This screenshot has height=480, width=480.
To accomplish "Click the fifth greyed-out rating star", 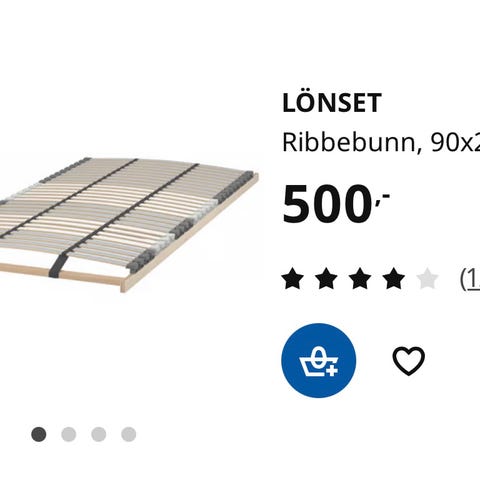I will 428,278.
